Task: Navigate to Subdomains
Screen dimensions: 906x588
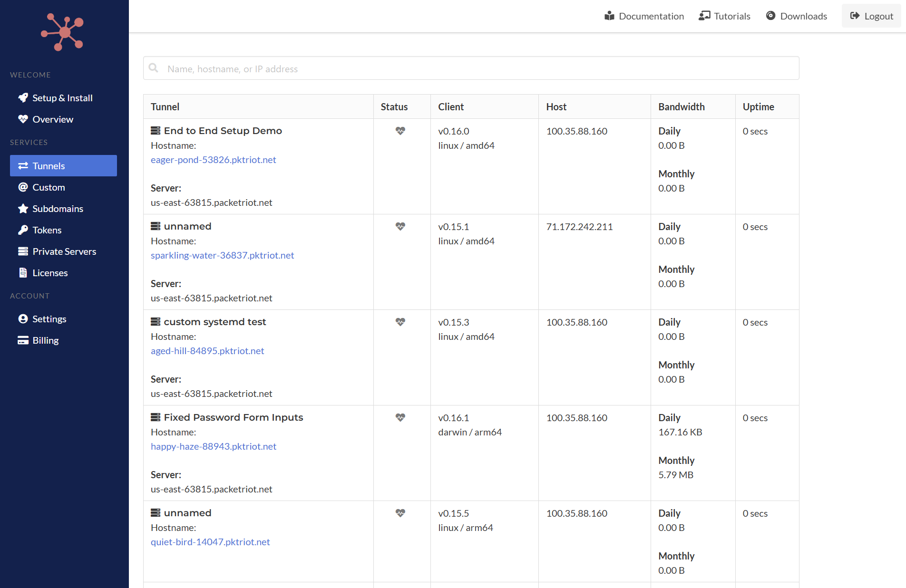Action: point(58,209)
